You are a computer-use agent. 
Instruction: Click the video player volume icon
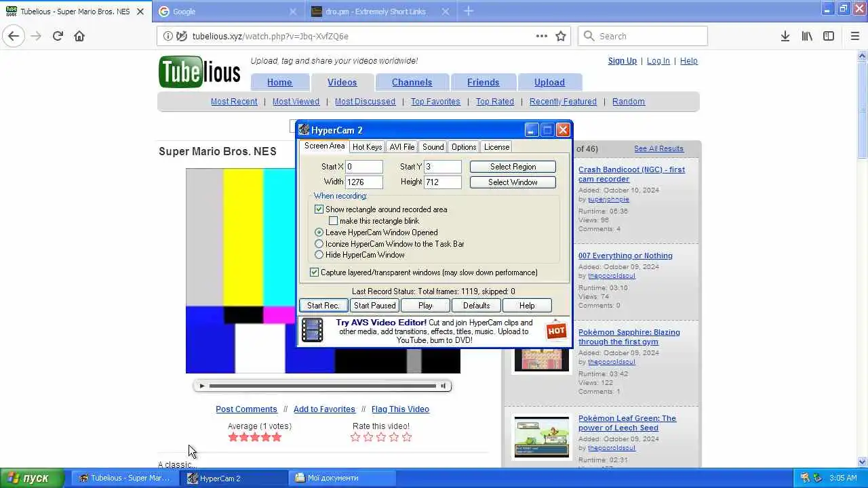click(x=443, y=386)
